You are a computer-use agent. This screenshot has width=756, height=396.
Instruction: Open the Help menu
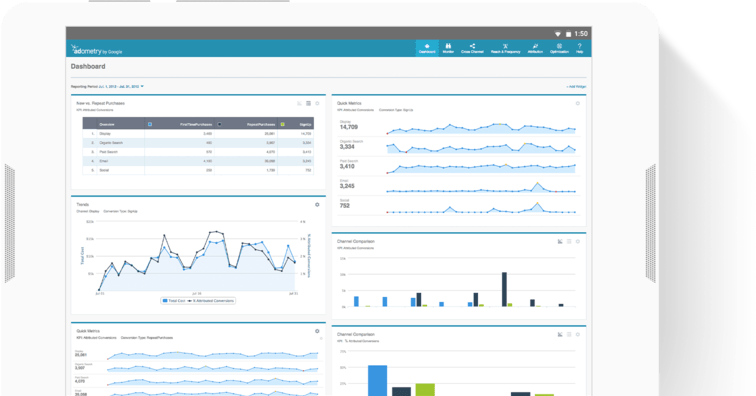click(x=580, y=48)
